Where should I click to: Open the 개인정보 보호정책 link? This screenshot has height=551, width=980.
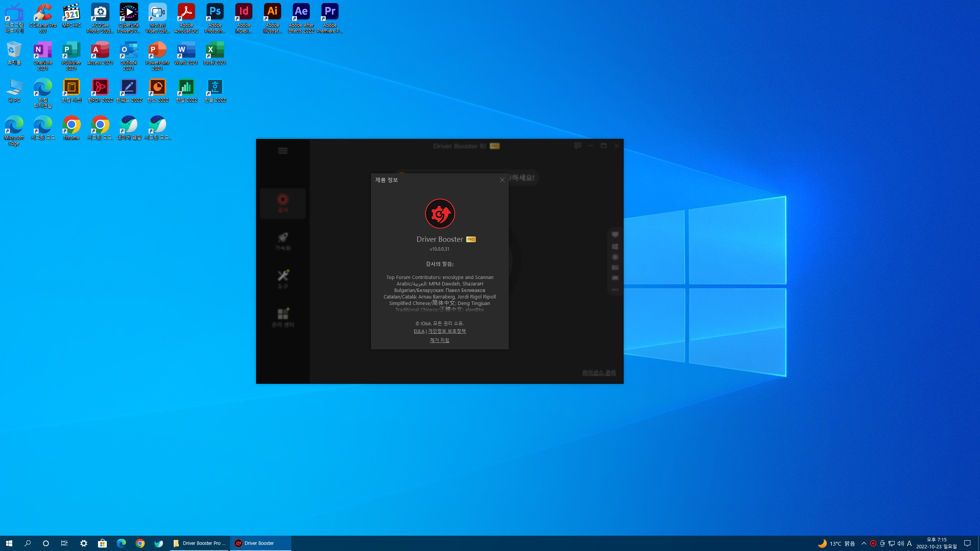(447, 331)
